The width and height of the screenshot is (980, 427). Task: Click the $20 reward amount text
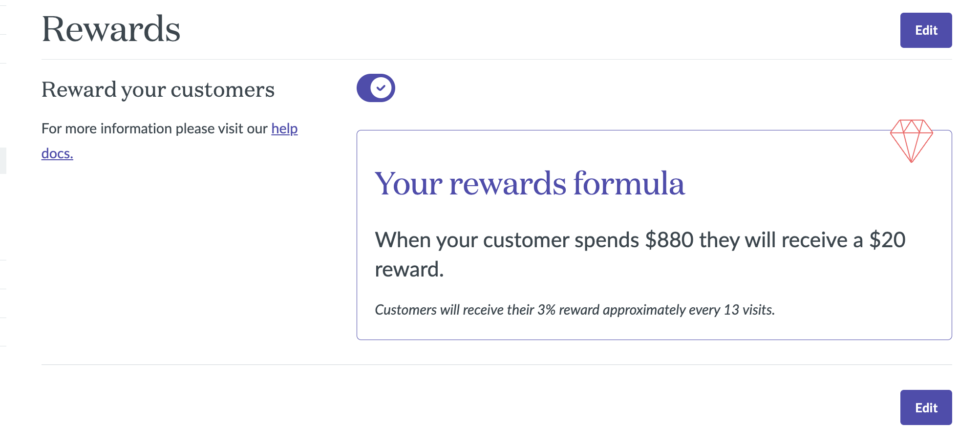[x=887, y=240]
